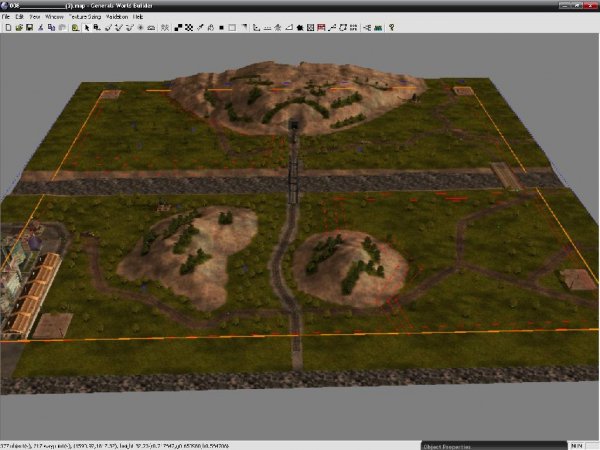Viewport: 600px width, 450px height.
Task: Select the pointer arrow tool
Action: [88, 27]
